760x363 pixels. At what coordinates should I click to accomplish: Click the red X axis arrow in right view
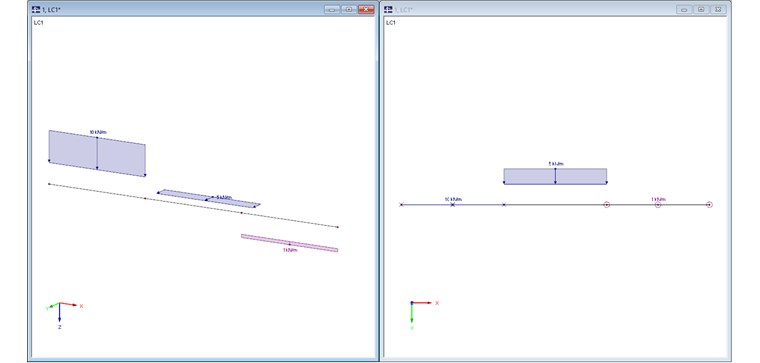(422, 303)
